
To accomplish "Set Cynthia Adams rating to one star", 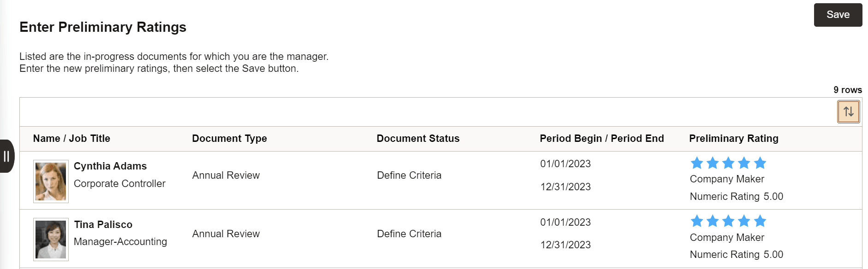I will pyautogui.click(x=697, y=163).
